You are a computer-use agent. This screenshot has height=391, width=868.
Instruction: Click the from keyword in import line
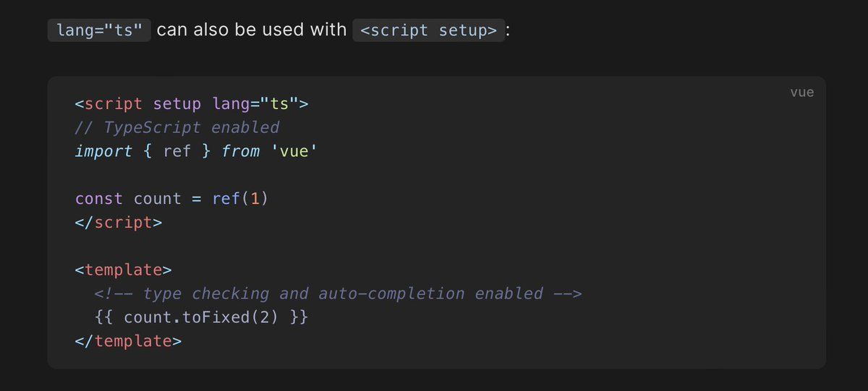point(240,151)
